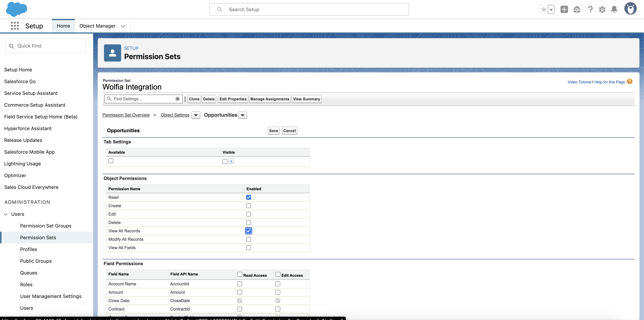Disable View All Records permission
644x320 pixels.
(x=248, y=231)
